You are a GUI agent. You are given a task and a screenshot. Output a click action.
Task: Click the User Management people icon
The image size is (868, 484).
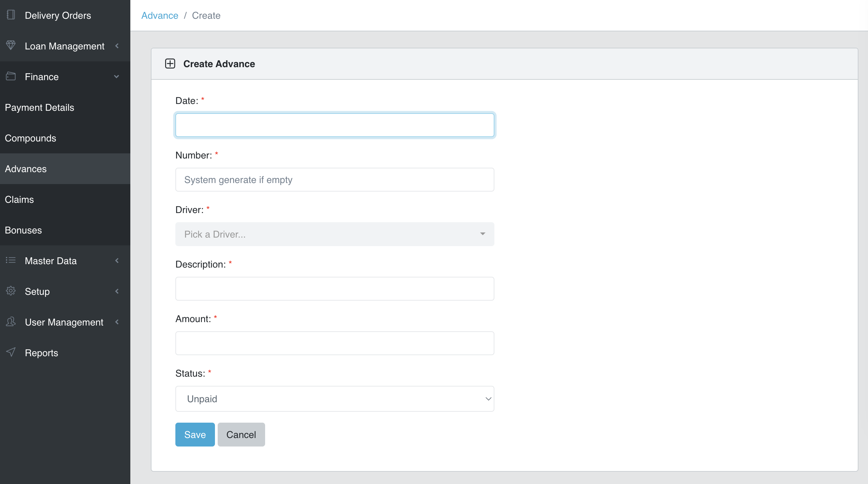[11, 322]
